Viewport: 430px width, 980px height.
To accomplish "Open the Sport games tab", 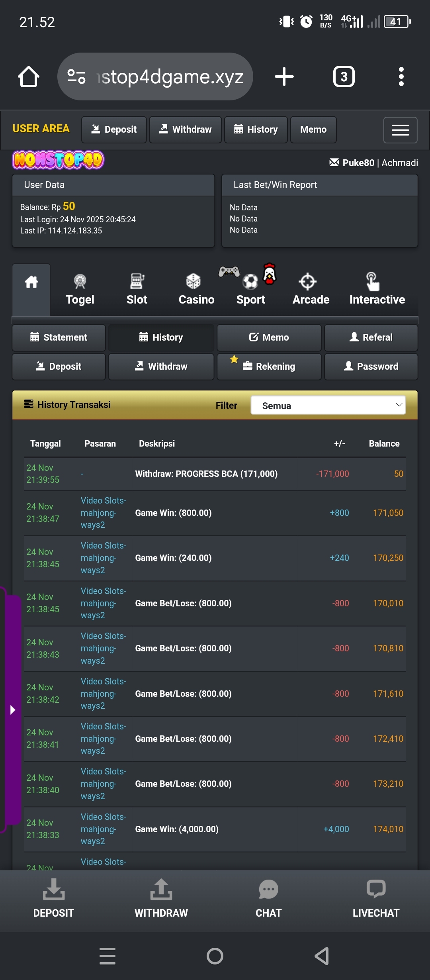I will [x=250, y=289].
